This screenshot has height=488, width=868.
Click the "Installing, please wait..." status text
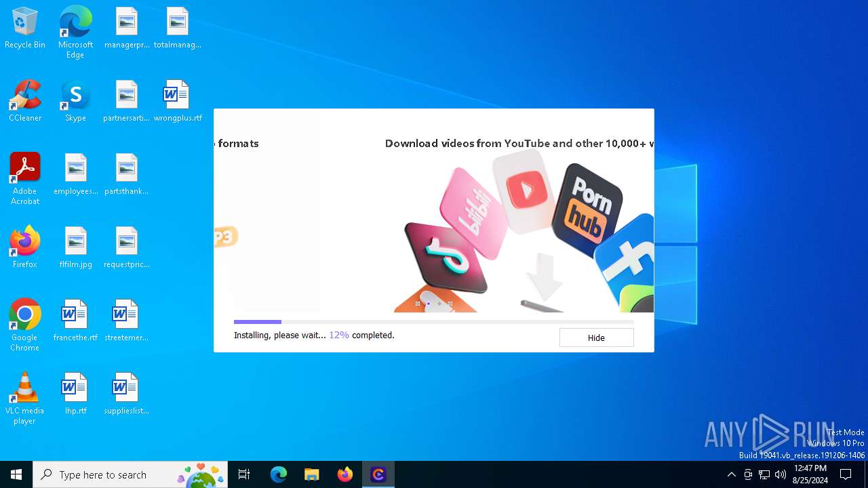(279, 335)
